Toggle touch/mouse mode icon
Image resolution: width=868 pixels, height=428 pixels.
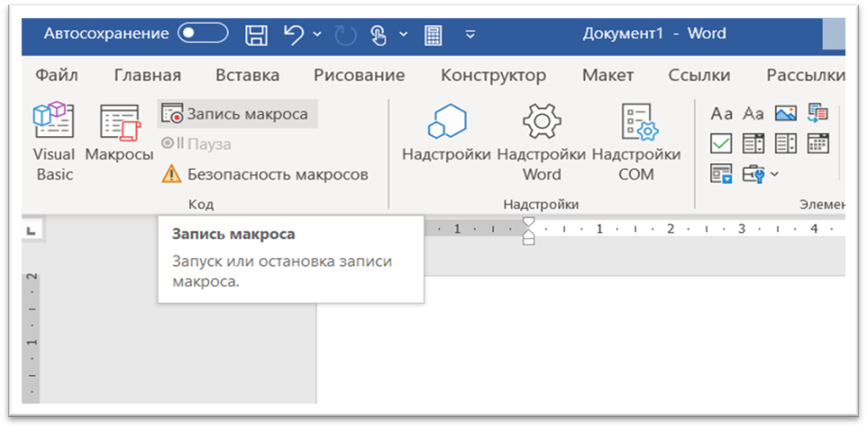click(x=379, y=35)
